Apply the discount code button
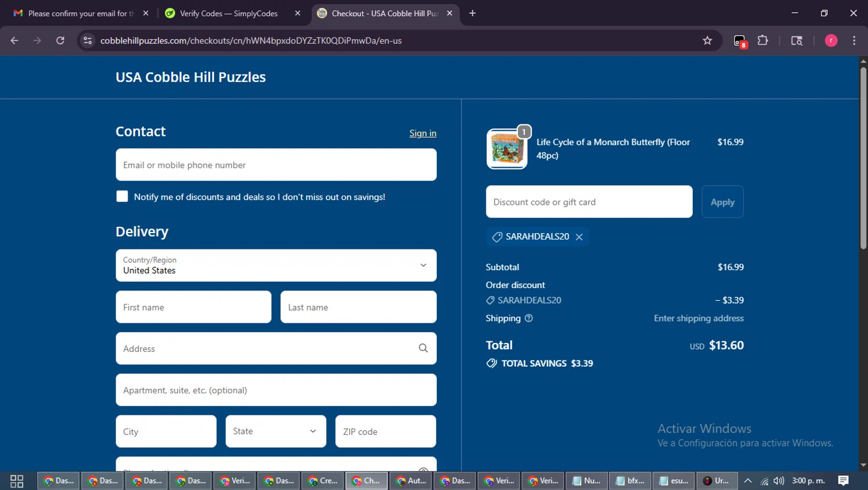Viewport: 868px width, 490px height. click(x=723, y=202)
